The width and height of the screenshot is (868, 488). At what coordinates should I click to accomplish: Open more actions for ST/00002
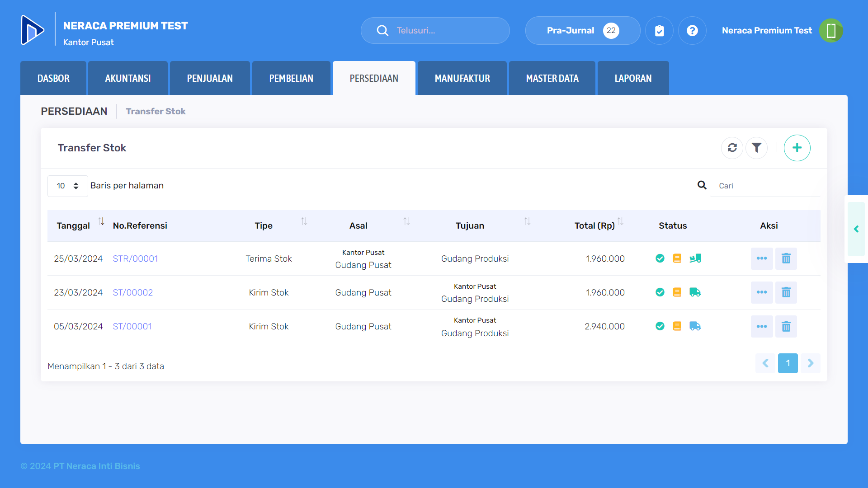pos(762,292)
